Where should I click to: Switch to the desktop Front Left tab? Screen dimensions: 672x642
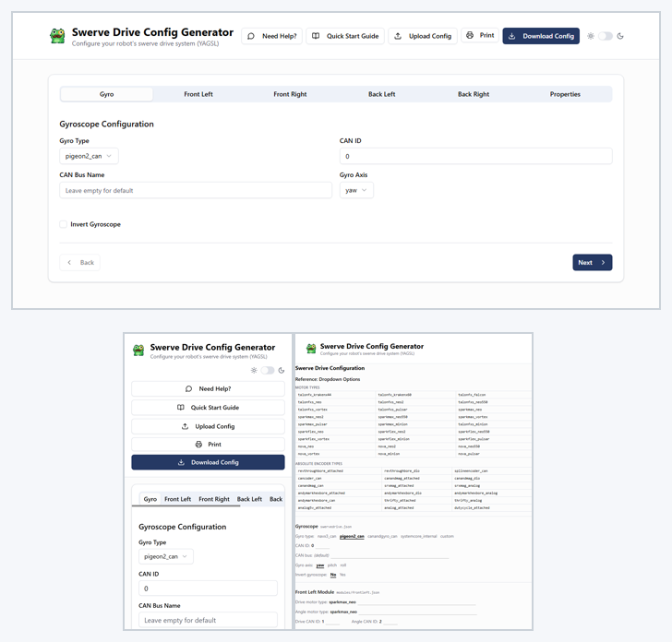click(198, 94)
